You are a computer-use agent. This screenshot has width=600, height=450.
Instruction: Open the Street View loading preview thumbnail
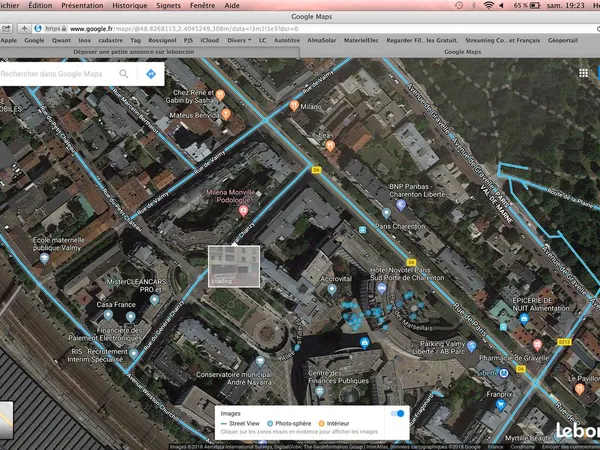[x=234, y=266]
